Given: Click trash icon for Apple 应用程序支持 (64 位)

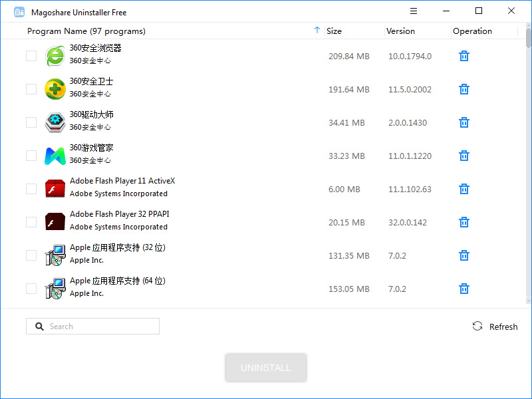Looking at the screenshot, I should pyautogui.click(x=464, y=289).
